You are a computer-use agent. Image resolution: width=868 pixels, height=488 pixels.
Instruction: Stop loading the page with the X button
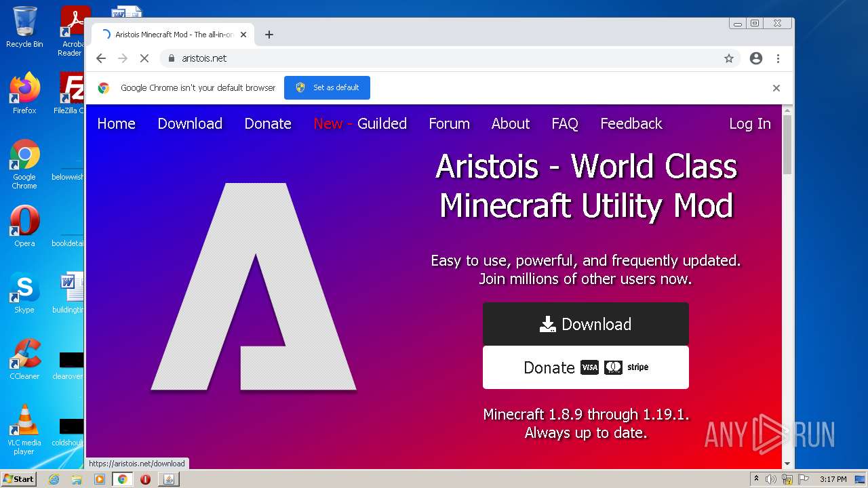[x=144, y=58]
